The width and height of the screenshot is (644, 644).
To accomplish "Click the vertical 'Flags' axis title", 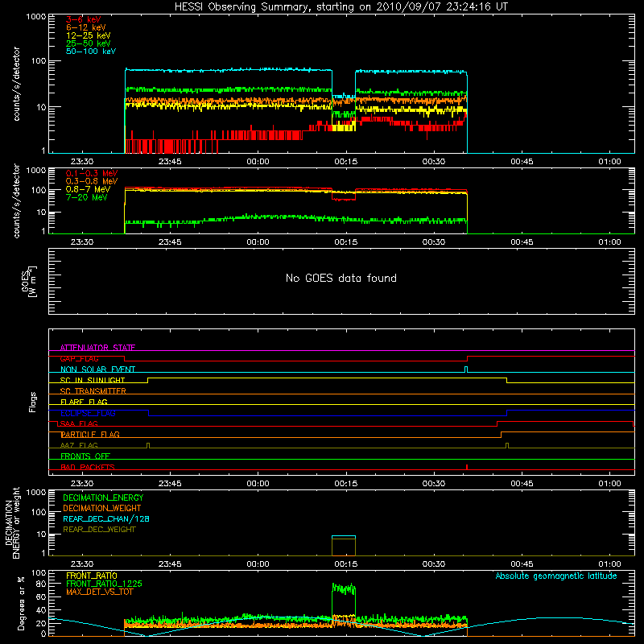I will pos(32,402).
